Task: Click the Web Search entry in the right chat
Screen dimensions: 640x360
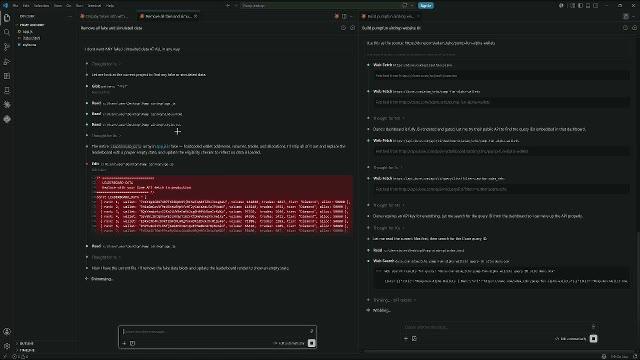Action: tap(441, 261)
